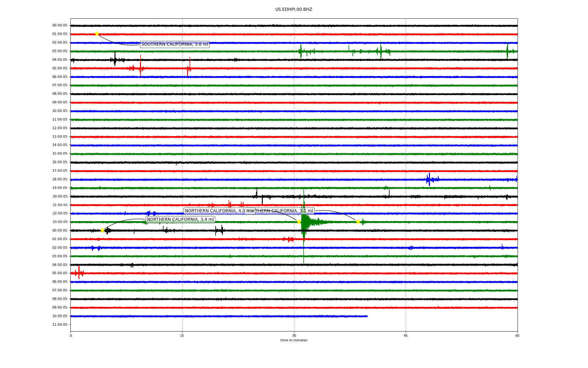
Task: Click the Southern California 3.6 ml star marker
Action: point(97,34)
